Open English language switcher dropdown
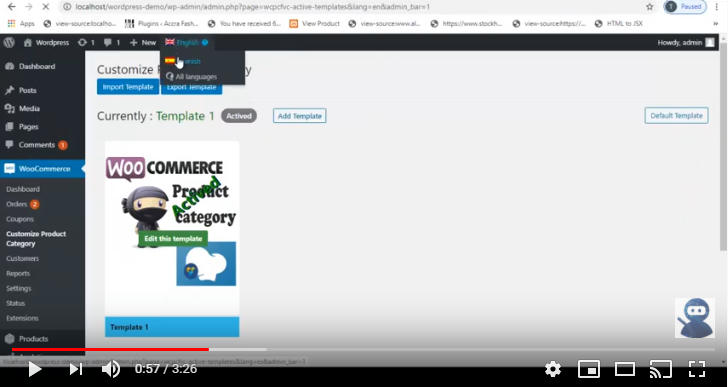Viewport: 728px width, 387px height. point(187,42)
